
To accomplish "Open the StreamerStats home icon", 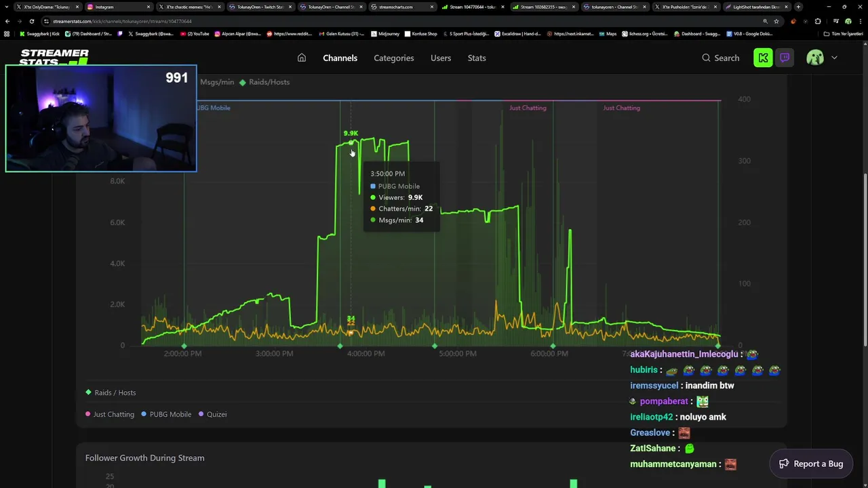I will click(x=302, y=58).
